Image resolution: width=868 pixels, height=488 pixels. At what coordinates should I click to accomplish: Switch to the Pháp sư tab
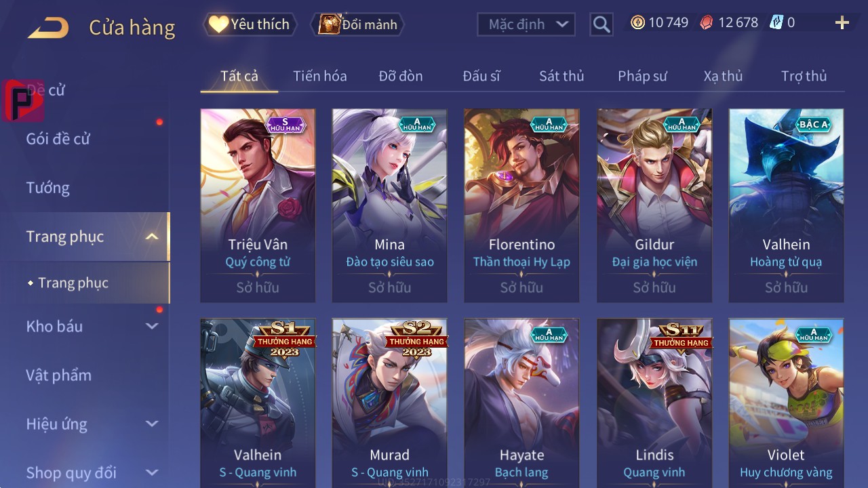pyautogui.click(x=642, y=76)
